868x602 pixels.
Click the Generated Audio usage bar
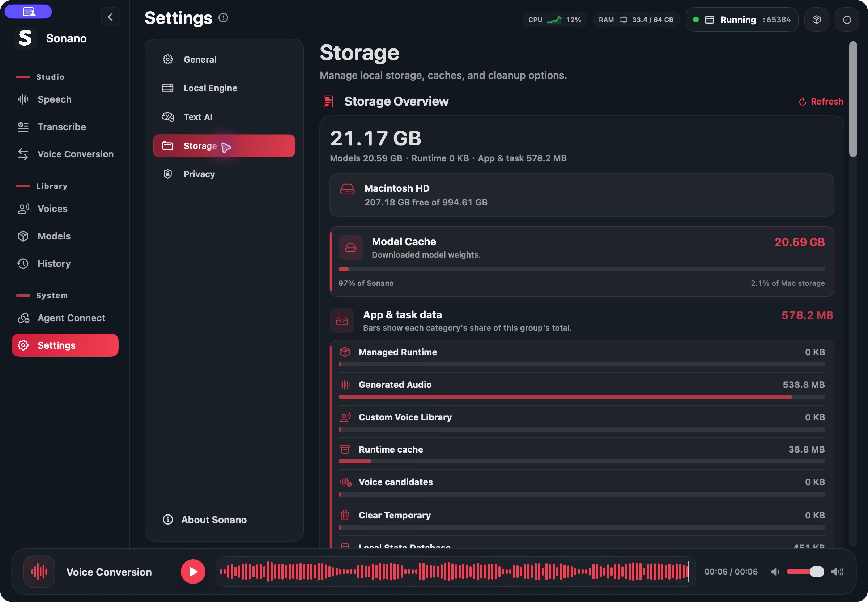(582, 397)
